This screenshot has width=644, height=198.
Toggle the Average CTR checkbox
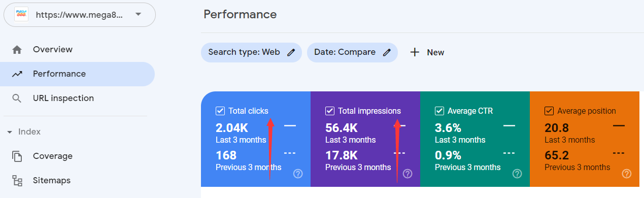click(x=439, y=111)
